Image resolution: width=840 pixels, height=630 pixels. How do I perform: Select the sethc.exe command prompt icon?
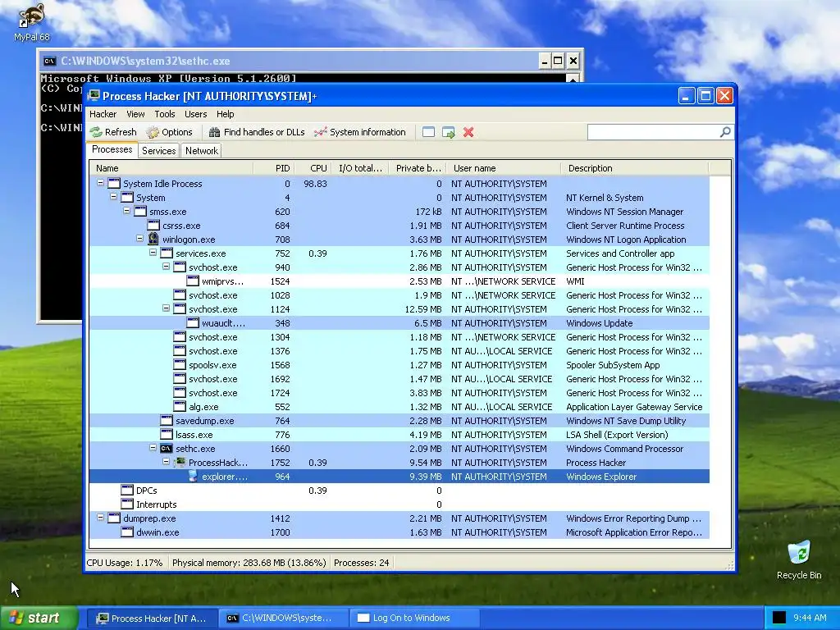pyautogui.click(x=167, y=449)
